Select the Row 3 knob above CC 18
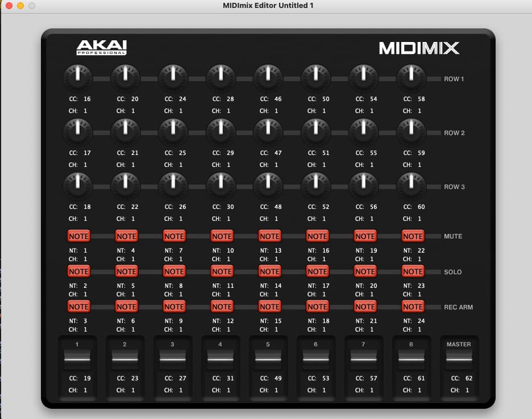The height and width of the screenshot is (419, 532). (x=78, y=186)
